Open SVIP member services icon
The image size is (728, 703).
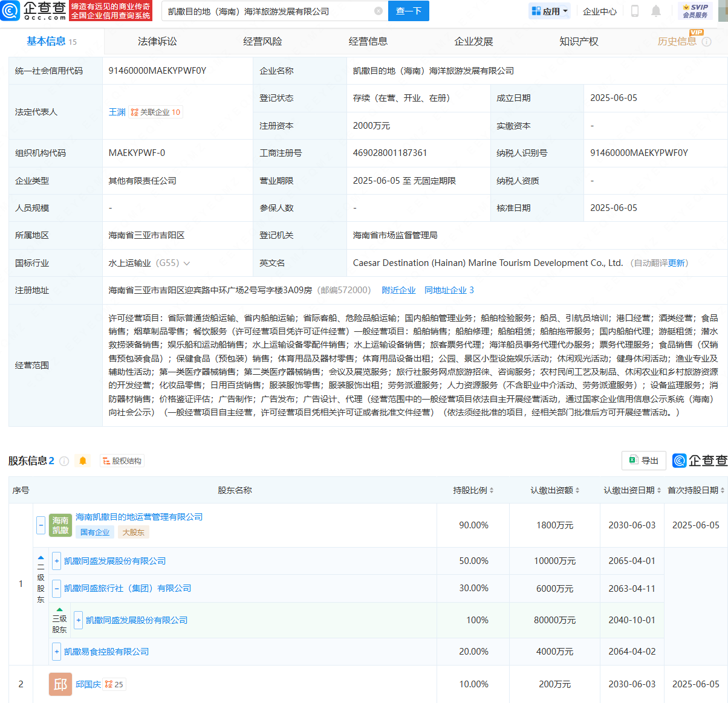coord(695,11)
